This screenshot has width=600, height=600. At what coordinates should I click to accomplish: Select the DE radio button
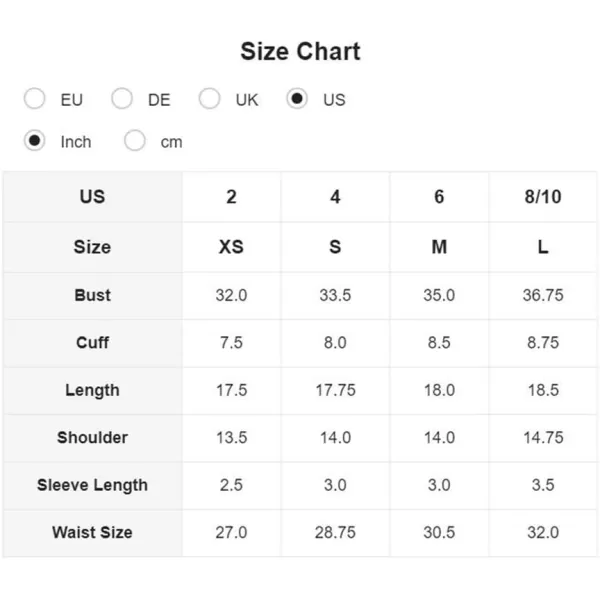pos(122,99)
